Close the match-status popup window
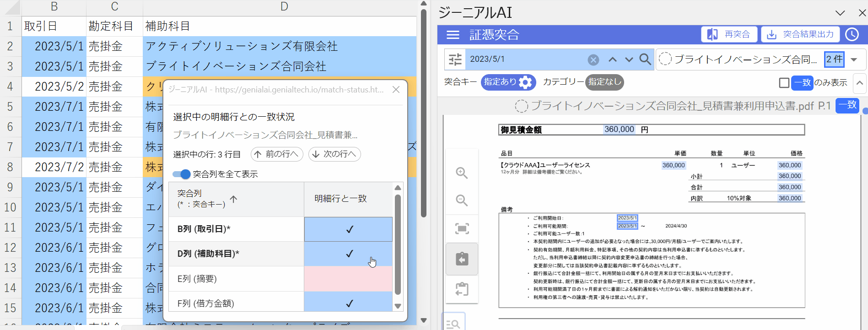Screen dimensions: 868x330 click(396, 90)
